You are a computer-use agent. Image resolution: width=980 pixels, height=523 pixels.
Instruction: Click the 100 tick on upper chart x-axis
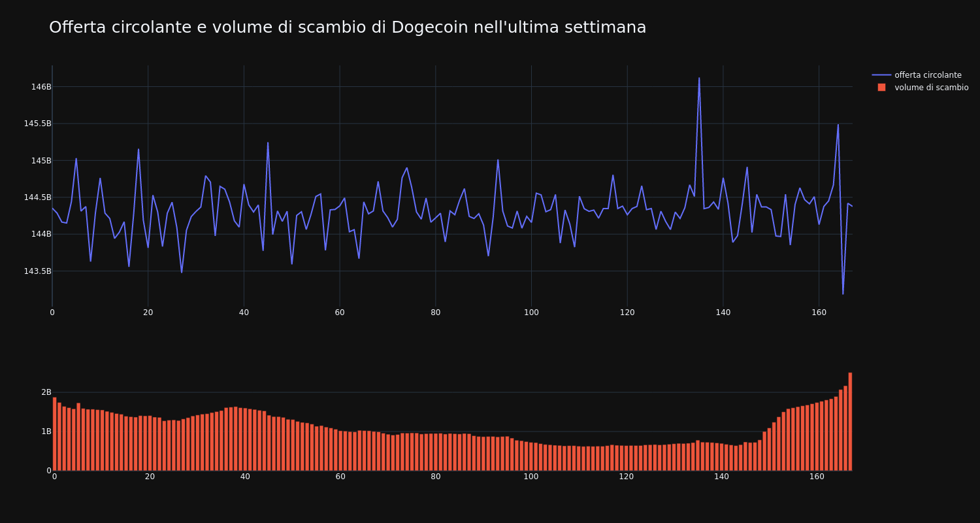531,312
